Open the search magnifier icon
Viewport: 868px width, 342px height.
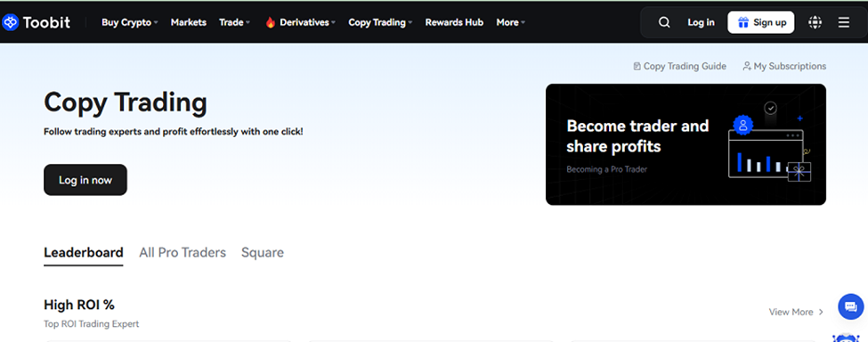pyautogui.click(x=664, y=22)
